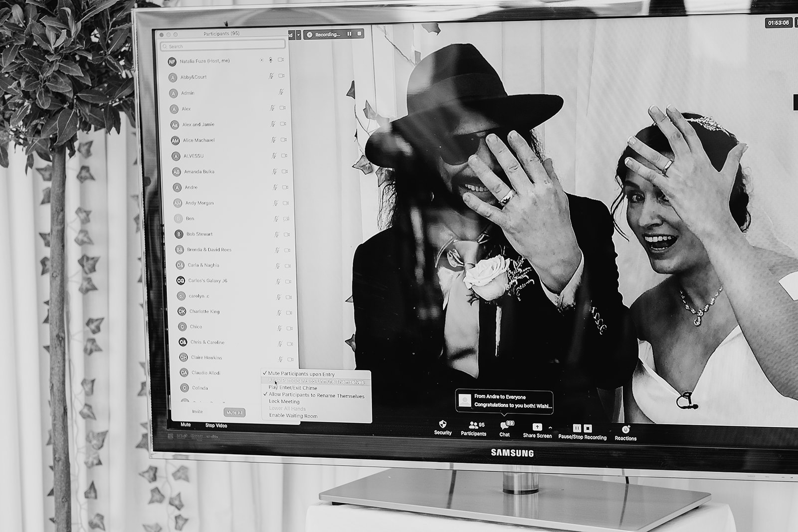Click the Mute label at bottom left
This screenshot has height=532, width=798.
pyautogui.click(x=186, y=425)
